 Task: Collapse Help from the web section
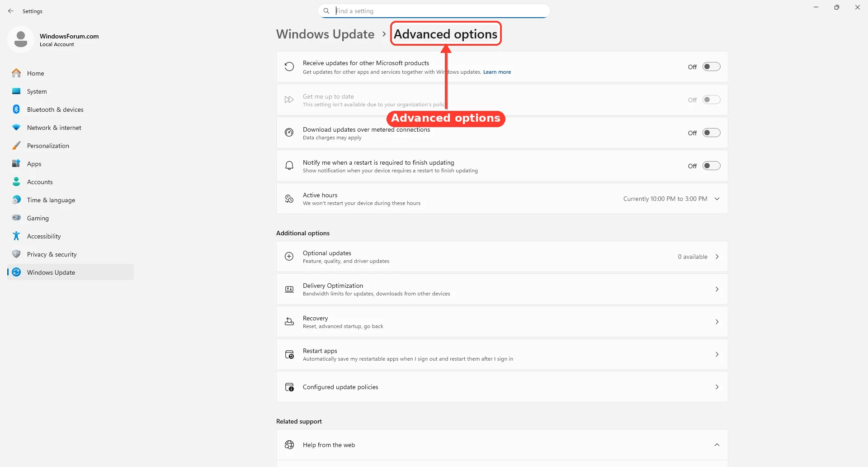click(717, 445)
